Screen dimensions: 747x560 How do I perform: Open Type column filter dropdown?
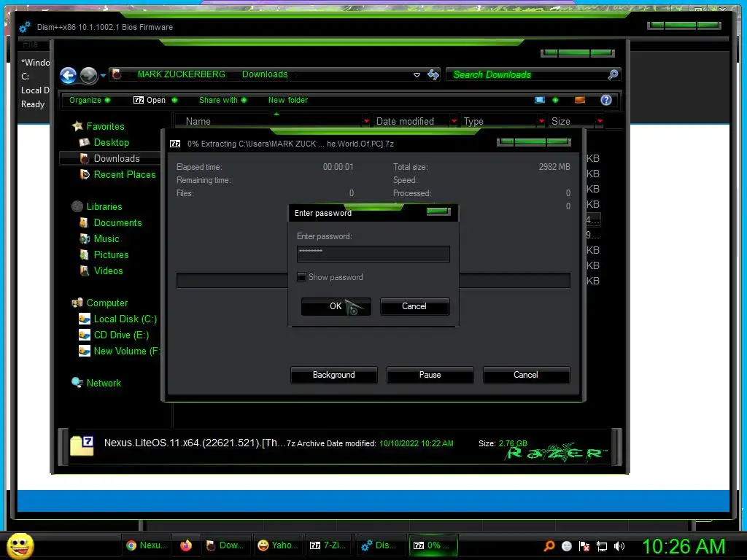541,122
